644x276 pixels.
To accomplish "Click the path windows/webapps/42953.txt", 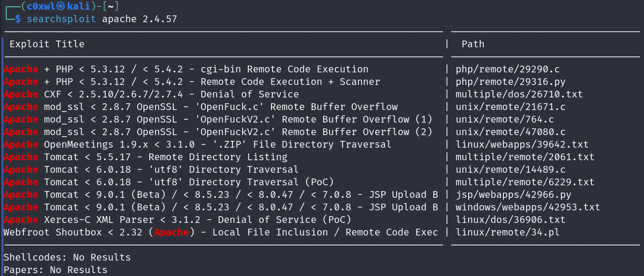I will [x=528, y=207].
